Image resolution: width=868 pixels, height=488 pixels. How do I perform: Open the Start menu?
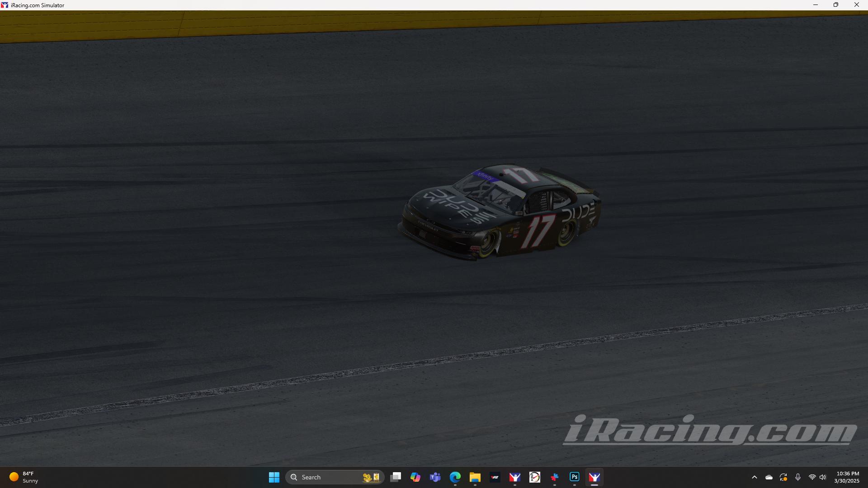coord(274,477)
